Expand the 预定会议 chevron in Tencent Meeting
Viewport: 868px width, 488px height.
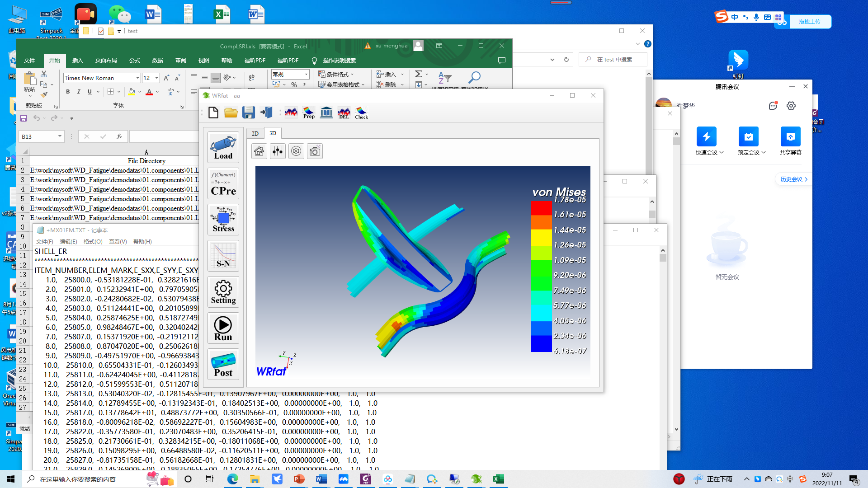click(x=764, y=152)
